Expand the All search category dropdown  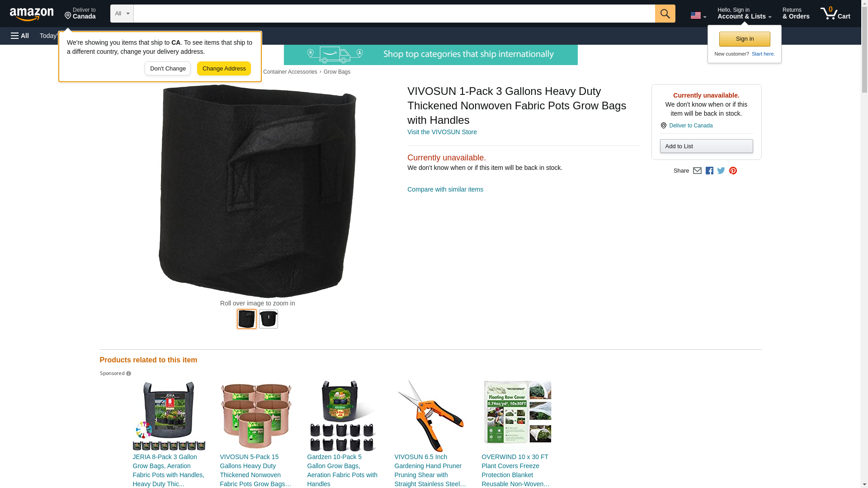point(122,14)
